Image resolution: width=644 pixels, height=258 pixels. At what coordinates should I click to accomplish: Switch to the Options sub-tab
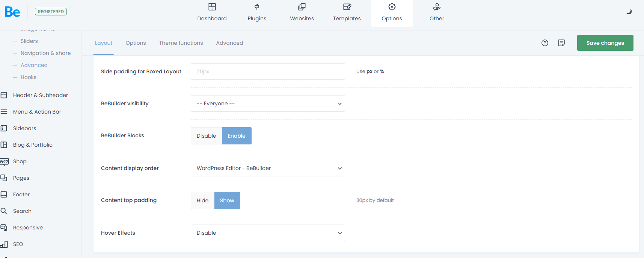coord(136,43)
